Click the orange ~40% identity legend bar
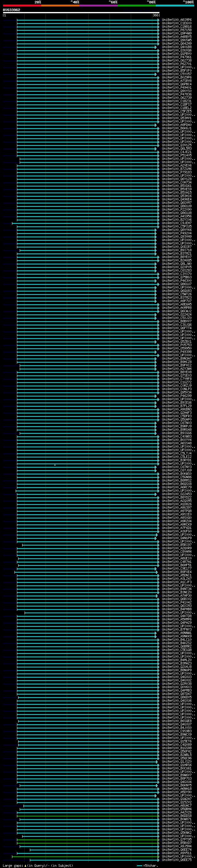Screen dimensions: 197x868 [x=60, y=6]
